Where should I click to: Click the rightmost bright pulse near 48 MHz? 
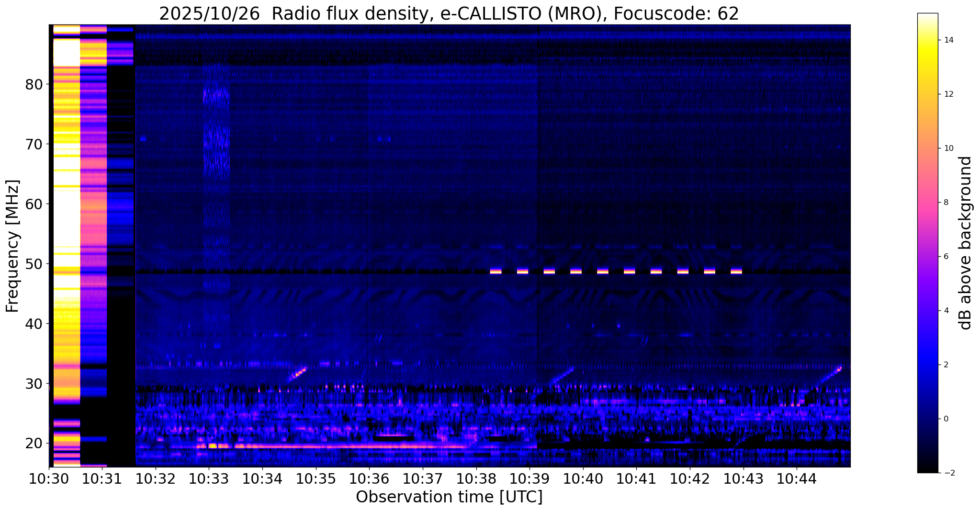click(736, 271)
